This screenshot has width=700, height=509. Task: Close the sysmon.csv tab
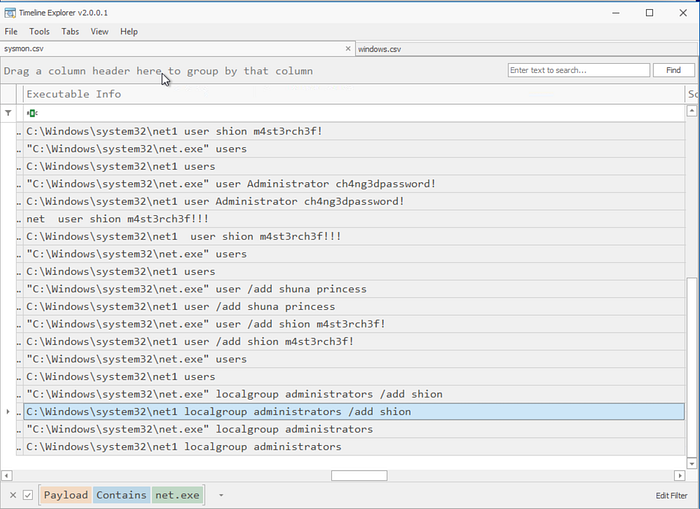click(x=348, y=48)
